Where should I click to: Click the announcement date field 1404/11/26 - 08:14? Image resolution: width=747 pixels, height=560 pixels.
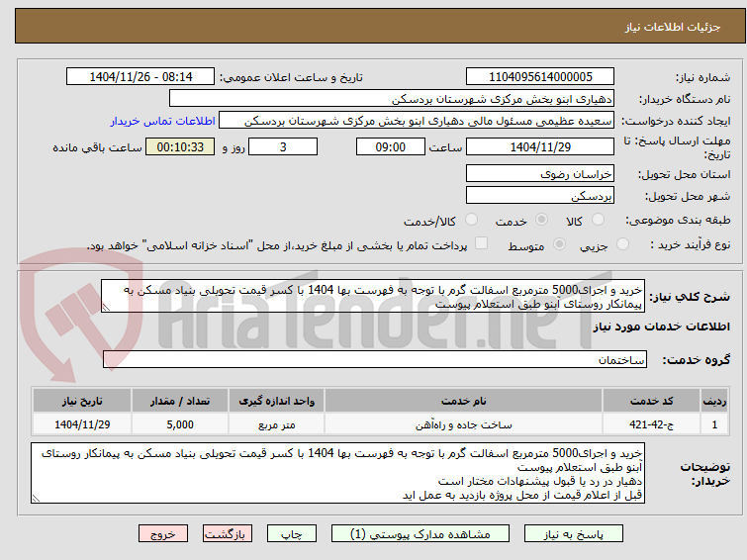140,77
